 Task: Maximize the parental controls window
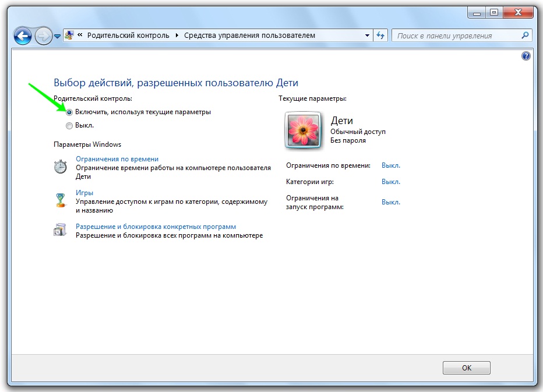coord(494,13)
